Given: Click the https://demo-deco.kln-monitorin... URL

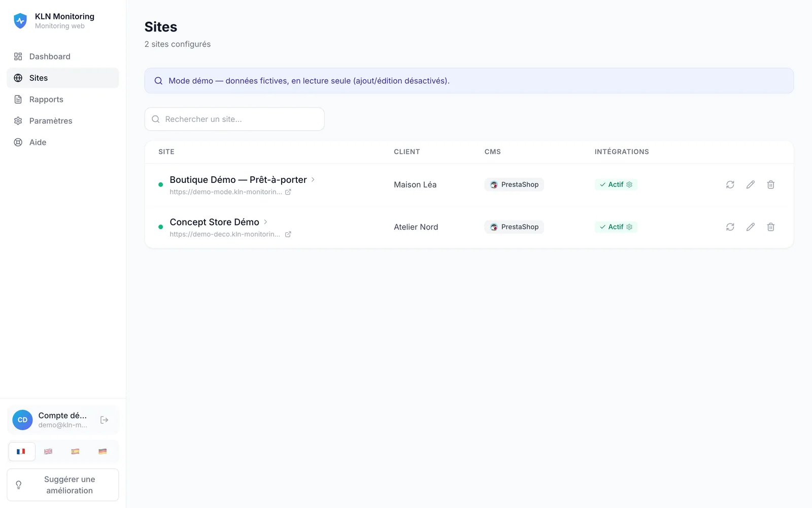Looking at the screenshot, I should pos(225,234).
